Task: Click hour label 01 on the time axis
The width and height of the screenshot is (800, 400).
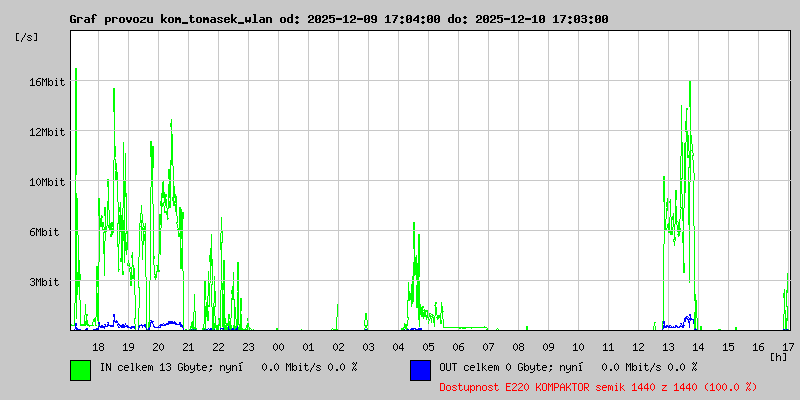Action: [x=308, y=347]
